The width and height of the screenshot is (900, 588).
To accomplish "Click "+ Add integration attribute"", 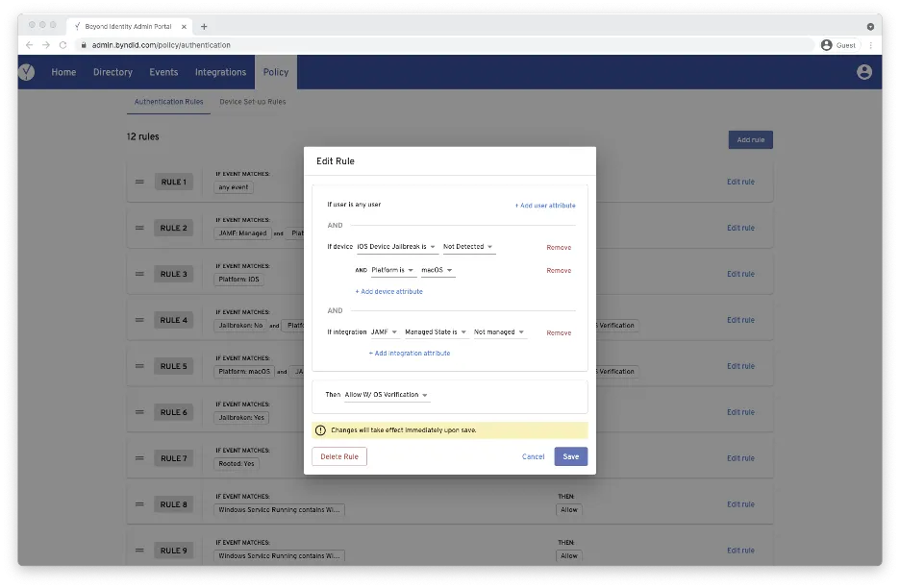I will (411, 353).
